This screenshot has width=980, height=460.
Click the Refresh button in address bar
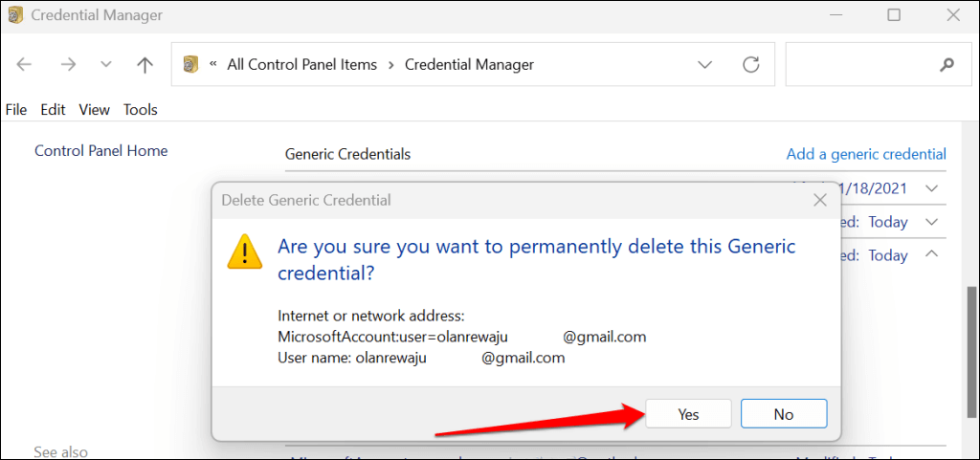(751, 65)
